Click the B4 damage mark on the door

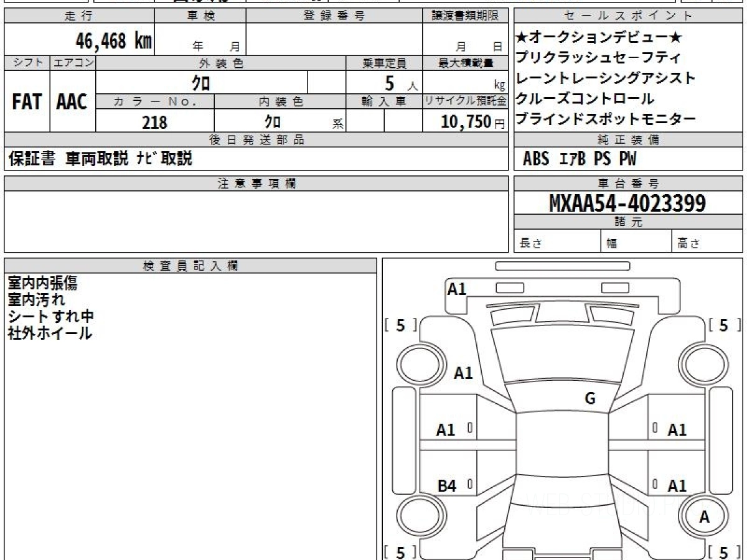[x=447, y=486]
